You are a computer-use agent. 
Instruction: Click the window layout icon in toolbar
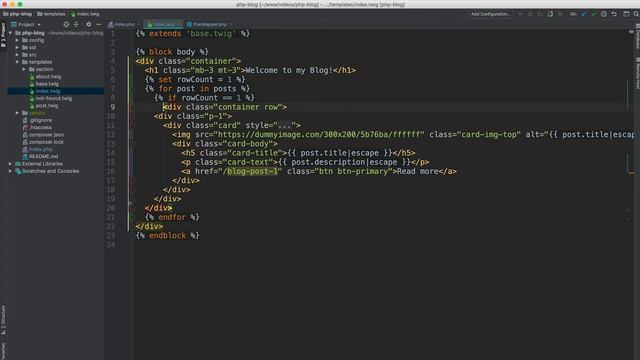626,14
